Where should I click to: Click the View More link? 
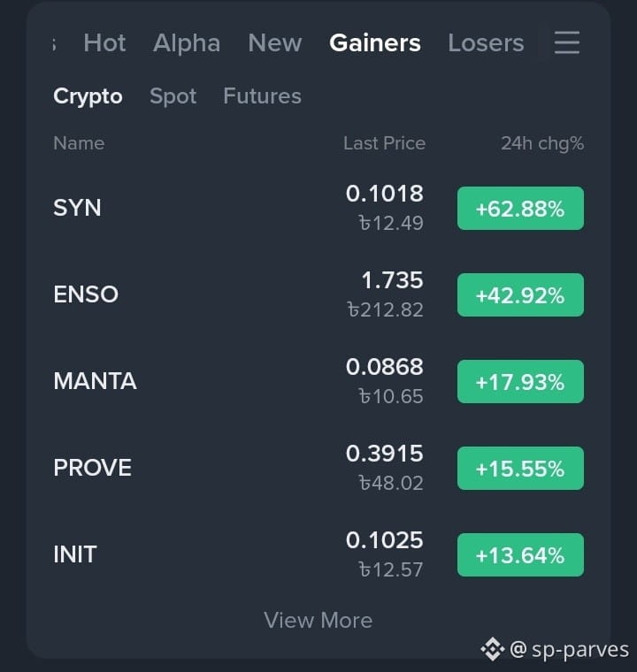318,620
